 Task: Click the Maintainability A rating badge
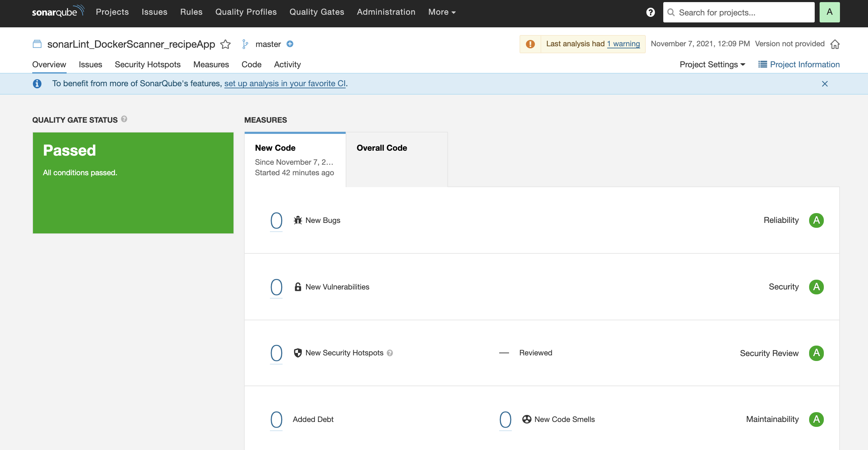816,420
